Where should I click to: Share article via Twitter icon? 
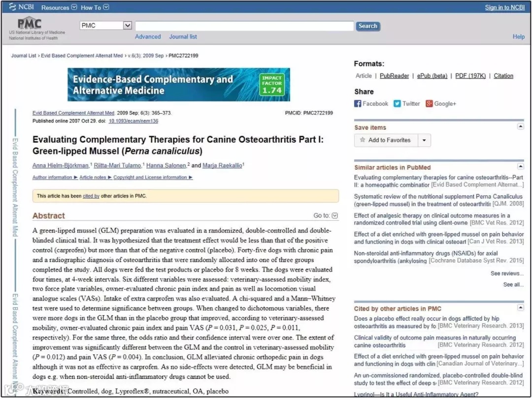point(397,104)
